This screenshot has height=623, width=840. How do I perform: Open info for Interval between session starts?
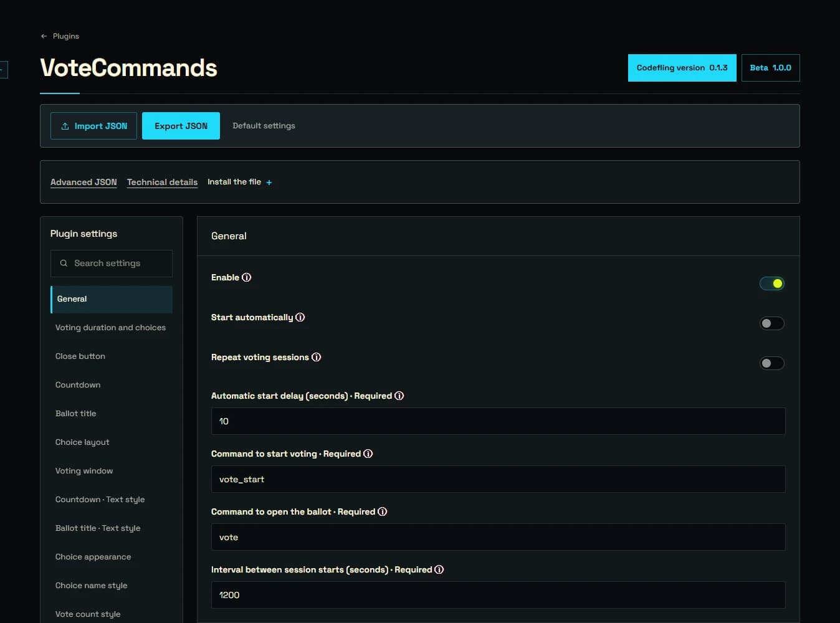(439, 569)
